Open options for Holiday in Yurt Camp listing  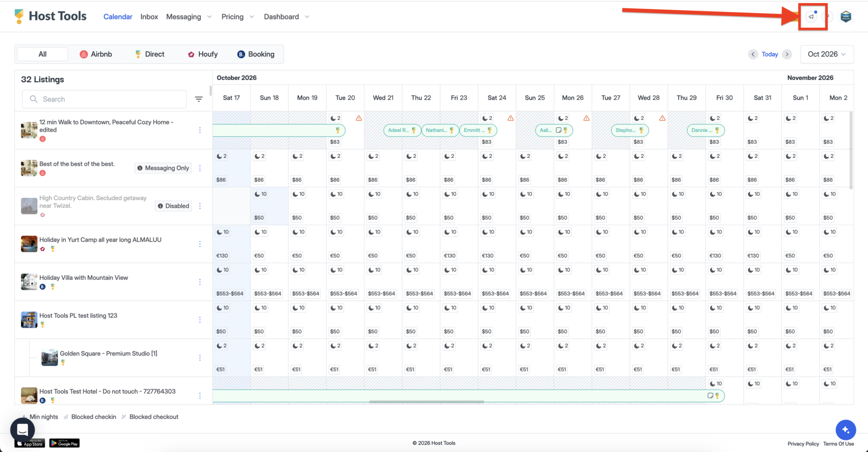[200, 244]
